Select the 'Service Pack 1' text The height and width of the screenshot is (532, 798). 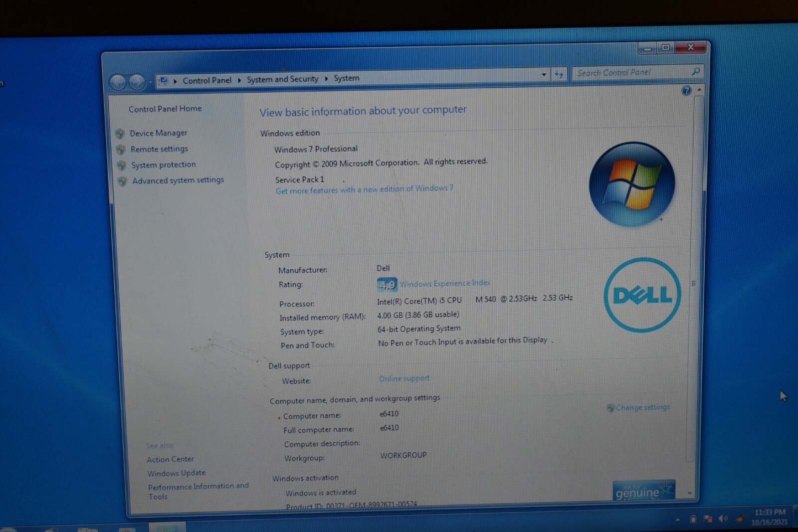(x=299, y=179)
